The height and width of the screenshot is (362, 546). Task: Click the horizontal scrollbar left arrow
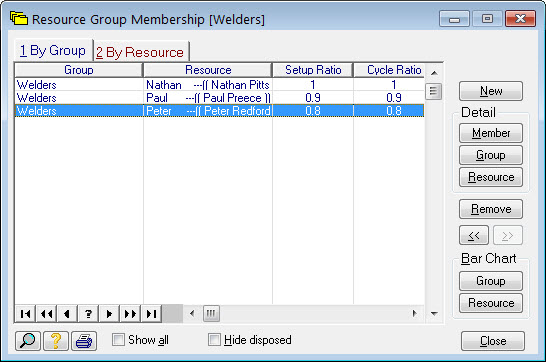coord(192,313)
